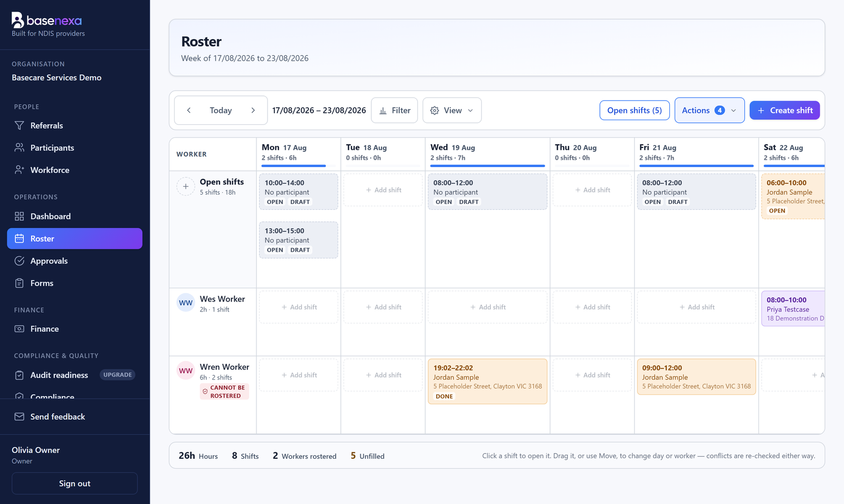Click the Referrals funnel icon

[20, 125]
